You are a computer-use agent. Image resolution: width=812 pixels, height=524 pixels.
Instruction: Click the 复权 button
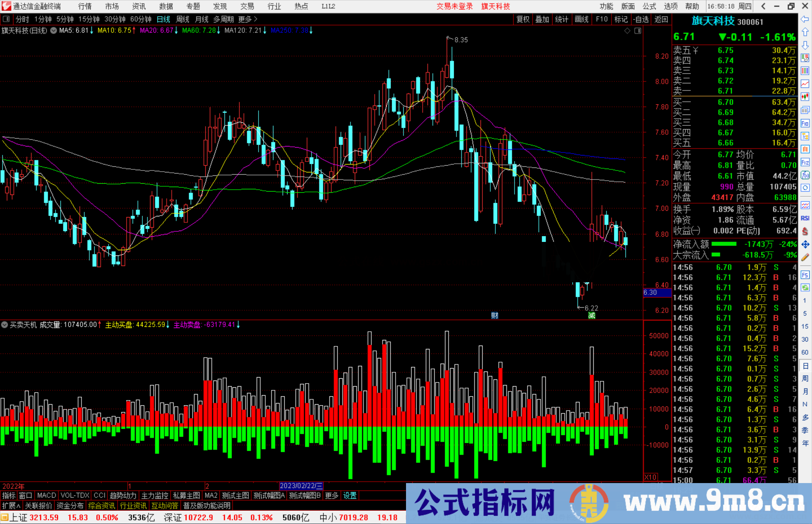pos(523,19)
